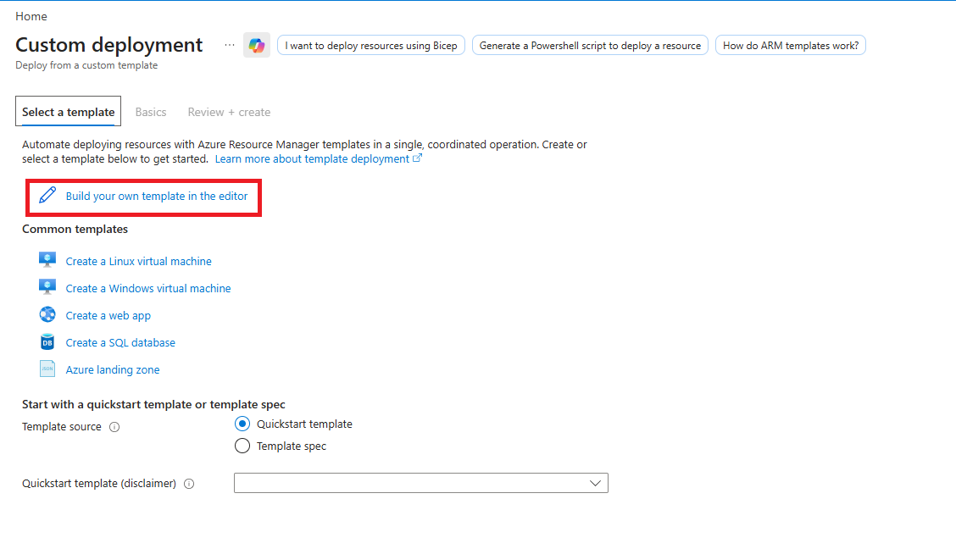Screen dimensions: 956x560
Task: Click the 'Template source' label
Action: (x=62, y=426)
